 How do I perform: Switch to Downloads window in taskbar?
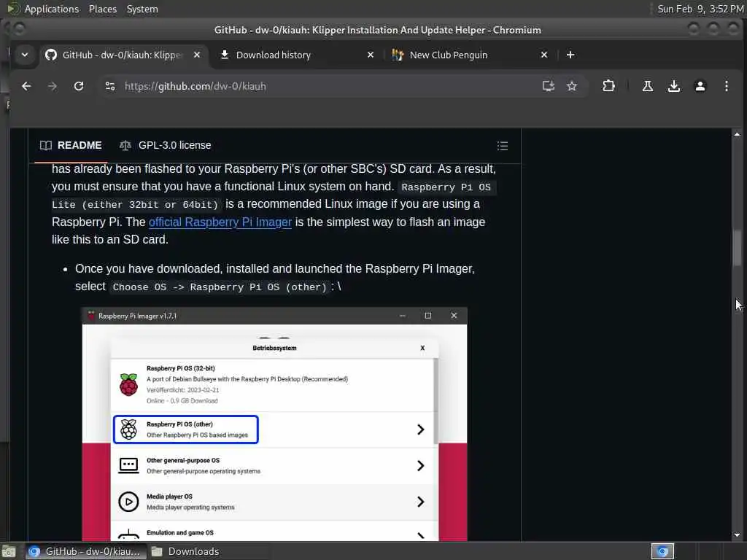(x=186, y=551)
